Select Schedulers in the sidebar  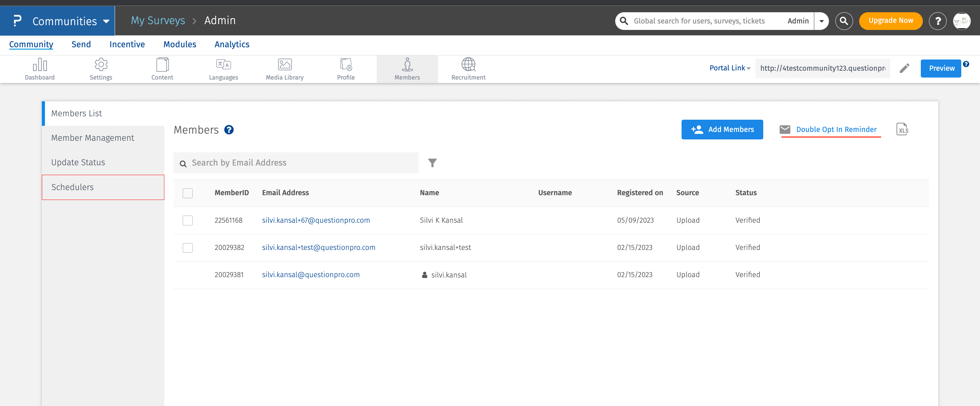(72, 187)
